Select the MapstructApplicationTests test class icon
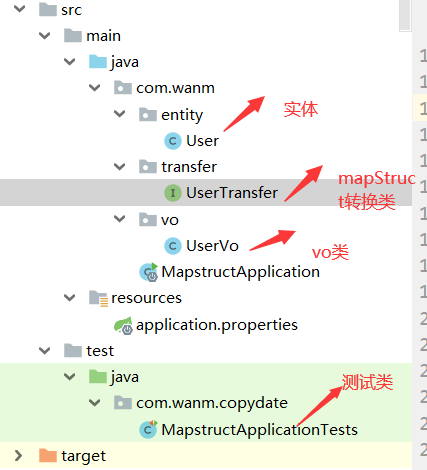 [x=148, y=430]
